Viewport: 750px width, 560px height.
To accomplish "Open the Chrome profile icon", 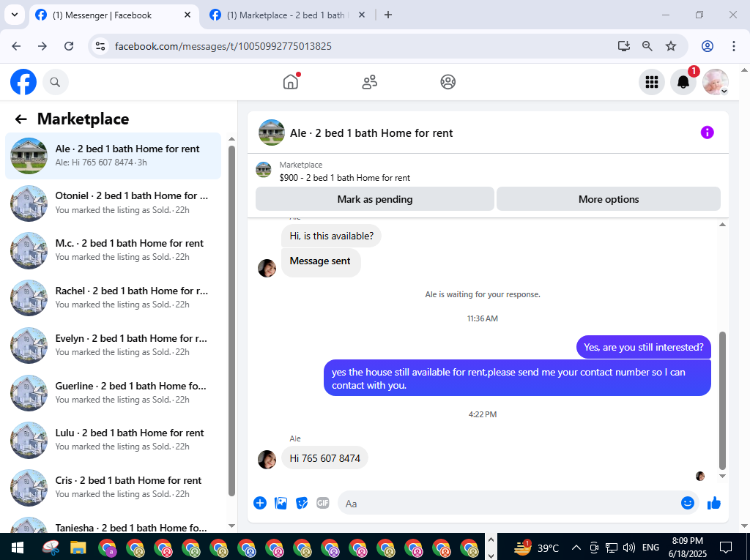I will (708, 46).
